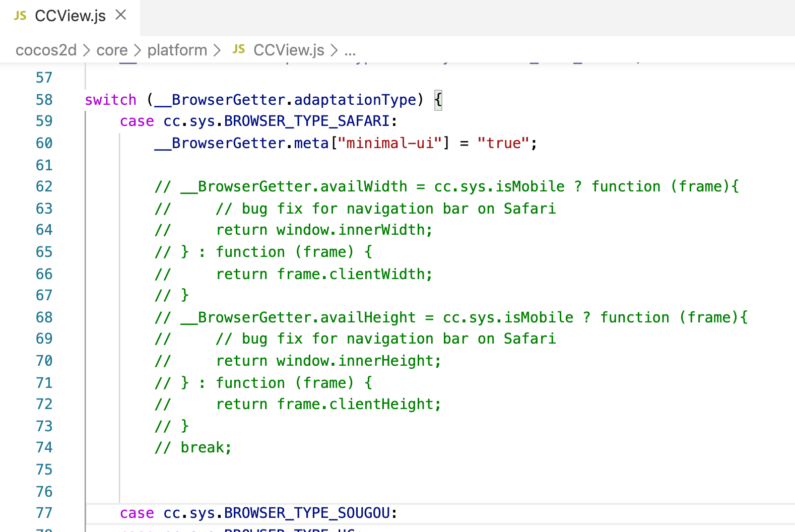Viewport: 795px width, 532px height.
Task: Click line number 77 in the gutter
Action: coord(44,513)
